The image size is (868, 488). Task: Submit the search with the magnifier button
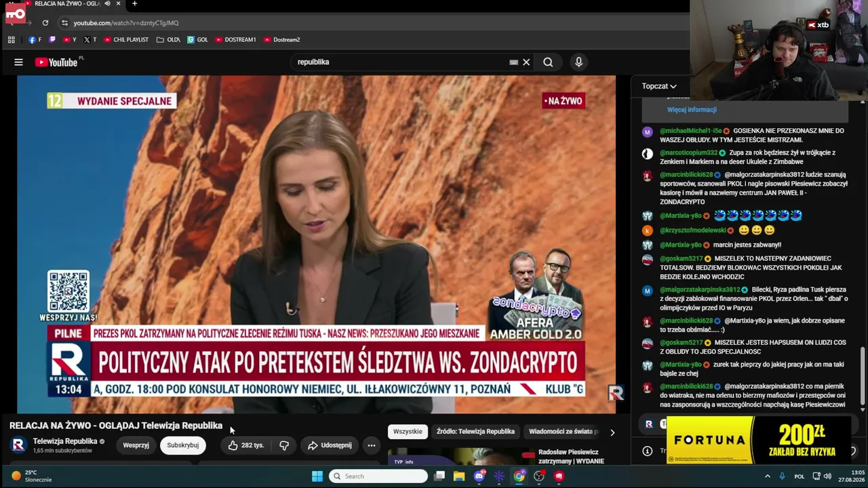[x=548, y=62]
